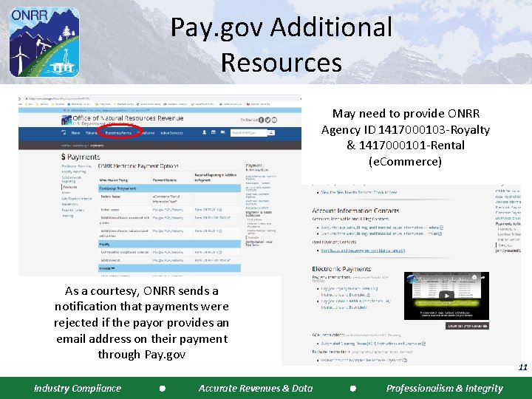Open the Twitter icon beside Follow Us
The image size is (532, 399).
(267, 120)
